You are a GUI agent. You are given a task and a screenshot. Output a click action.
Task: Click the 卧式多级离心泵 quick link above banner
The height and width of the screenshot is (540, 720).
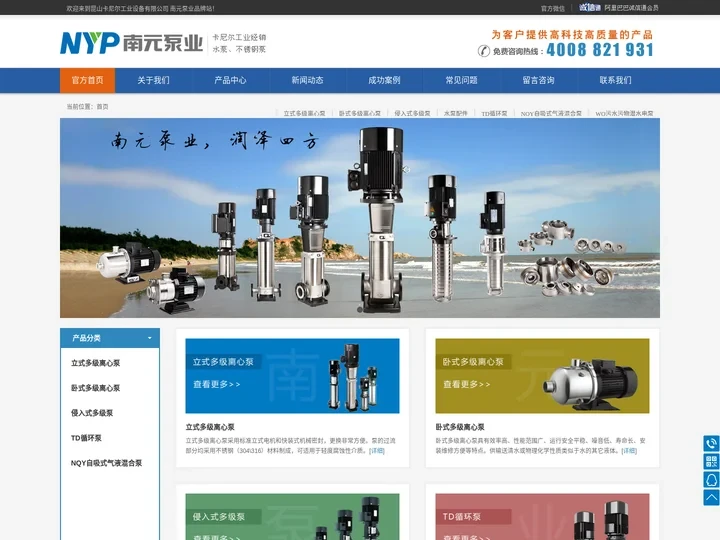point(360,113)
